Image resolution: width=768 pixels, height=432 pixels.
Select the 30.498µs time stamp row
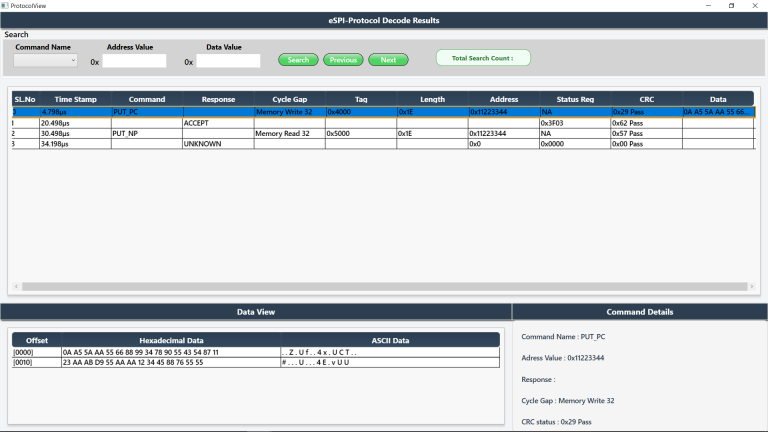(x=75, y=133)
